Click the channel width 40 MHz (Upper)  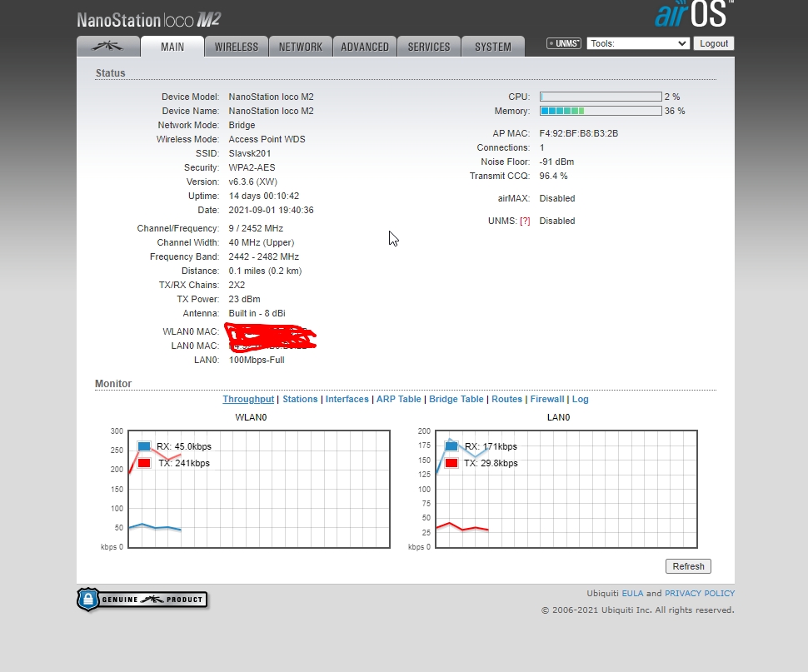(262, 242)
